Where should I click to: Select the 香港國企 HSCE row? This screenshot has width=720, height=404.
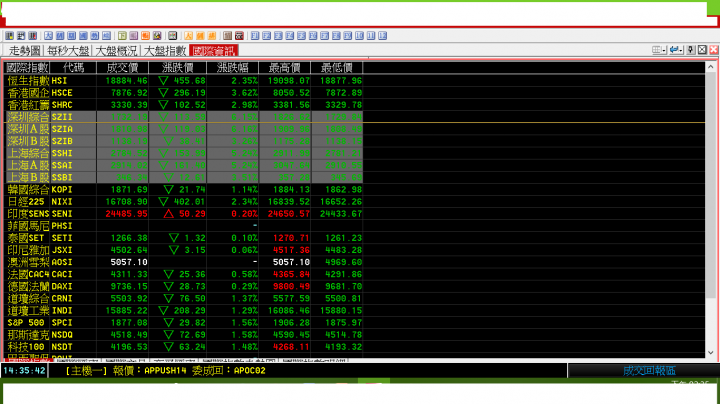184,93
